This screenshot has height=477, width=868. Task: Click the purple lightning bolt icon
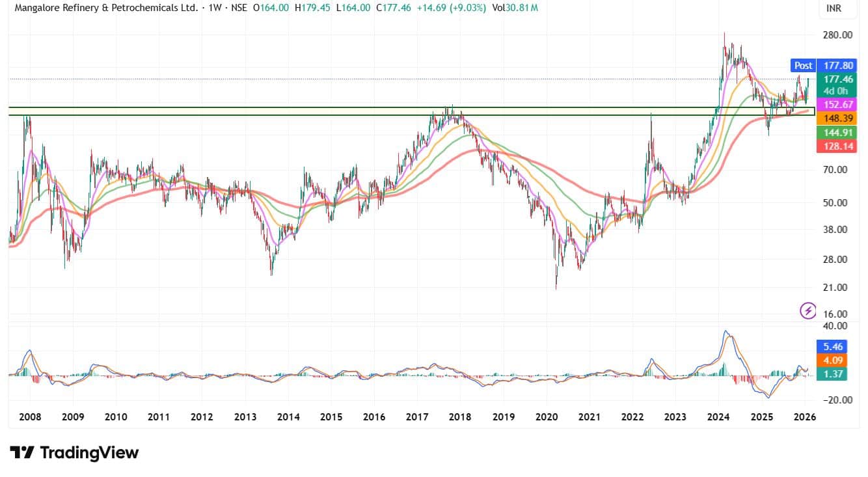(808, 311)
